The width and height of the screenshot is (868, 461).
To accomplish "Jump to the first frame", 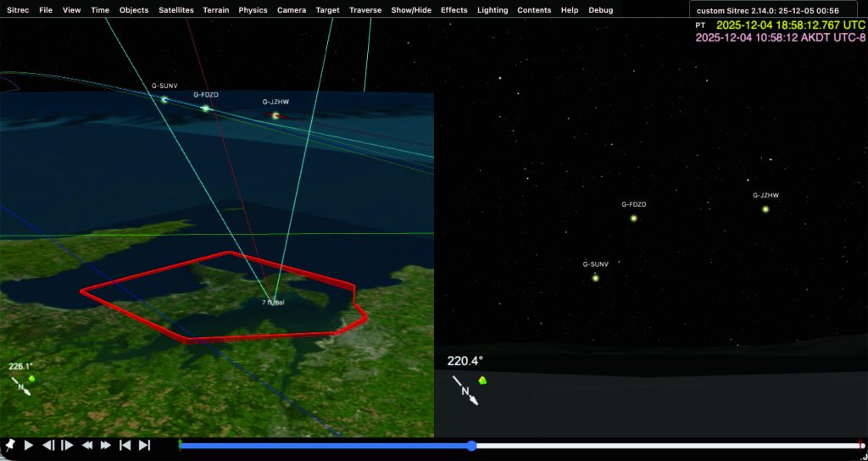I will pos(125,445).
